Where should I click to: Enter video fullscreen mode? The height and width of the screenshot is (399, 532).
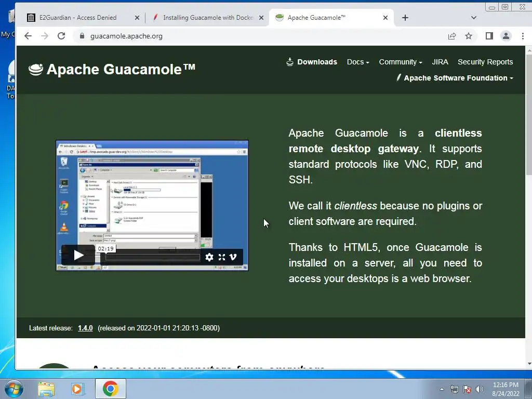click(222, 257)
